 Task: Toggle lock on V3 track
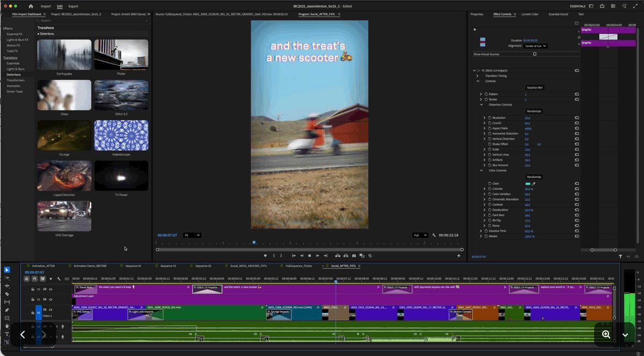[x=32, y=289]
